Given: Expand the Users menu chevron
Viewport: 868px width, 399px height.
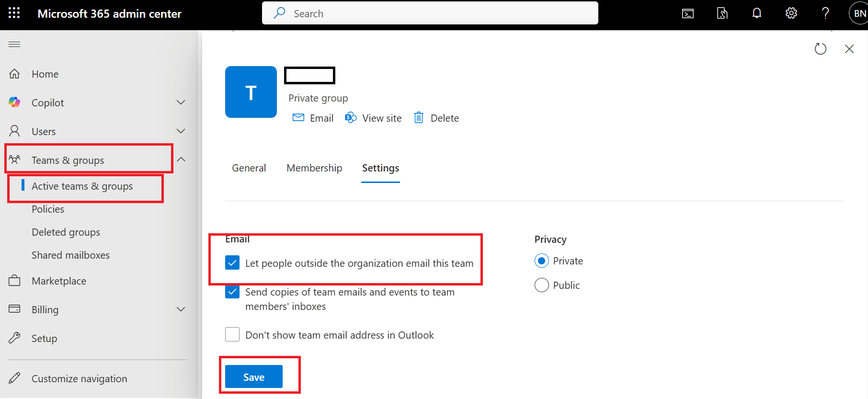Looking at the screenshot, I should coord(181,131).
